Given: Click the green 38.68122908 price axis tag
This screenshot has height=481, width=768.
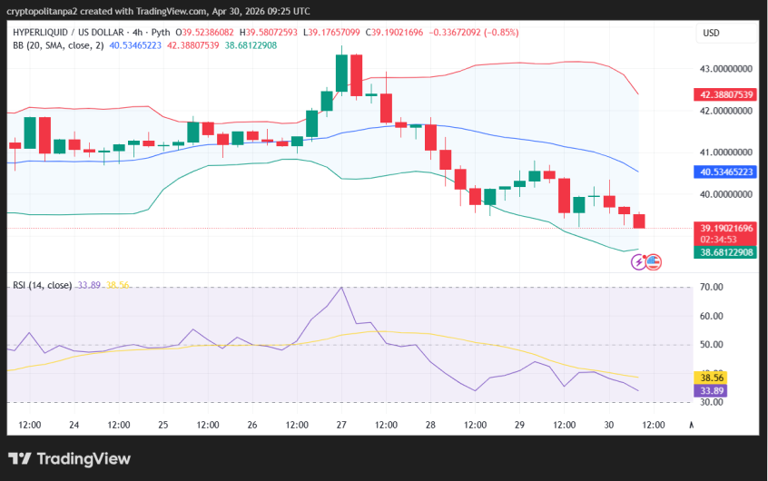Looking at the screenshot, I should point(725,253).
